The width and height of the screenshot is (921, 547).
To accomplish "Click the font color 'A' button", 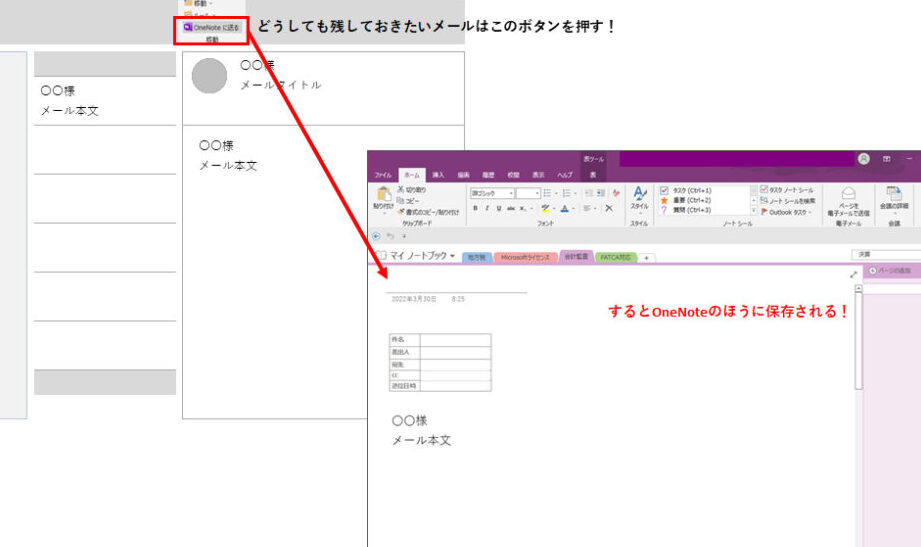I will [564, 209].
